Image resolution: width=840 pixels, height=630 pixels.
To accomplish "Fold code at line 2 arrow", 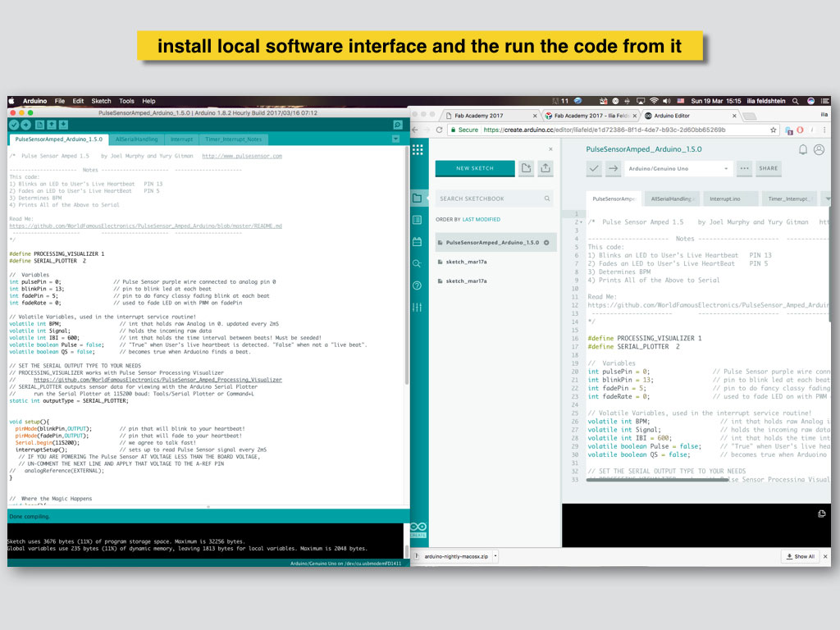I will [x=581, y=222].
